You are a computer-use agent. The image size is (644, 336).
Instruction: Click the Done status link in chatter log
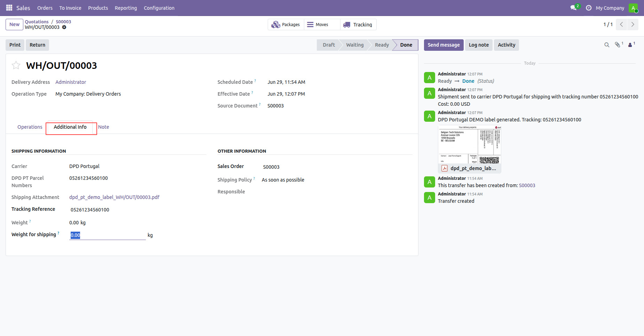pyautogui.click(x=468, y=81)
